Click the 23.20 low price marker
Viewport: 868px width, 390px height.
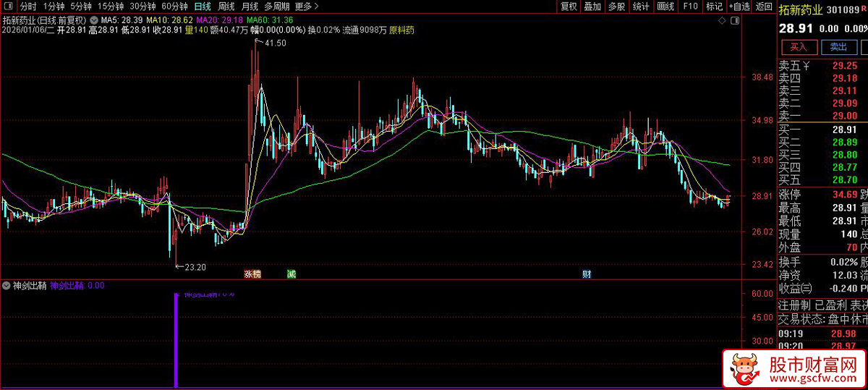point(195,267)
